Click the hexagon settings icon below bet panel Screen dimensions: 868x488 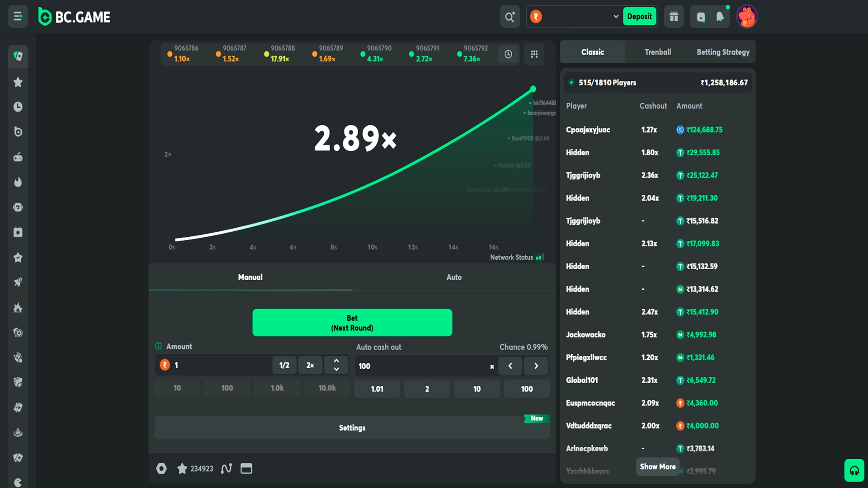(x=161, y=469)
